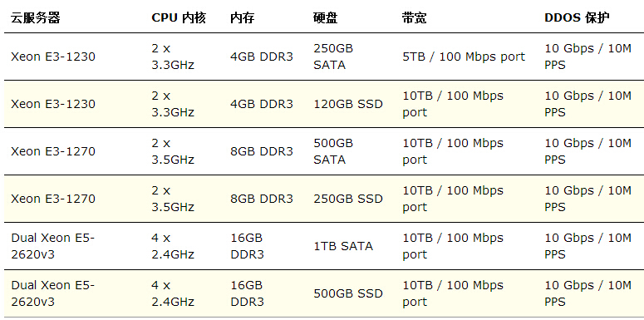Click the 内存 column header
Viewport: 644px width, 320px height.
[x=243, y=17]
